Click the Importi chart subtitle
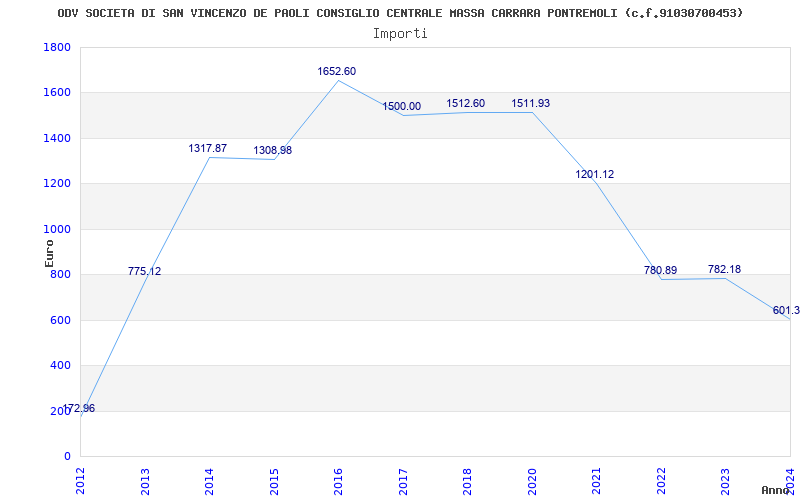Viewport: 800px width, 500px height. pos(400,34)
